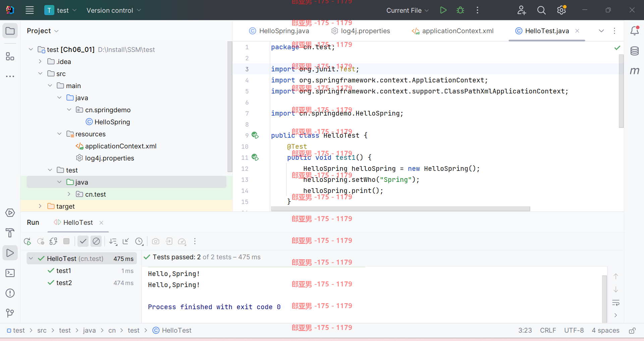Screen dimensions: 644x341
Task: Expand the cn.test package
Action: point(69,194)
